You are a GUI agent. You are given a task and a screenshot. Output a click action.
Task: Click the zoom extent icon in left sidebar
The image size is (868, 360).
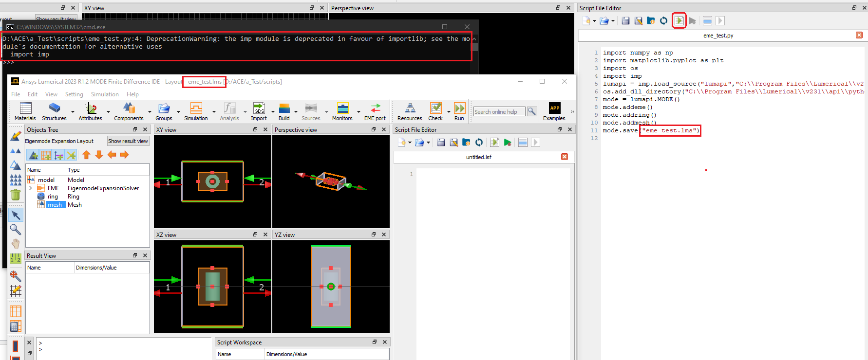pyautogui.click(x=16, y=276)
